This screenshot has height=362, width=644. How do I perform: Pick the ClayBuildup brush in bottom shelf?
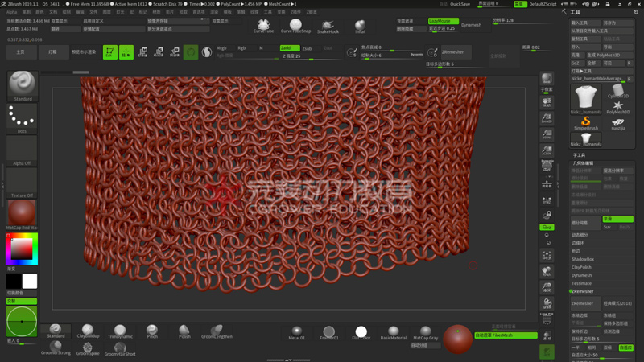[87, 331]
